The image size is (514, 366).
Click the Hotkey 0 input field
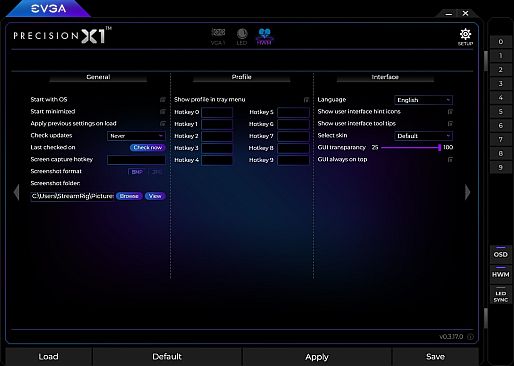[x=217, y=112]
